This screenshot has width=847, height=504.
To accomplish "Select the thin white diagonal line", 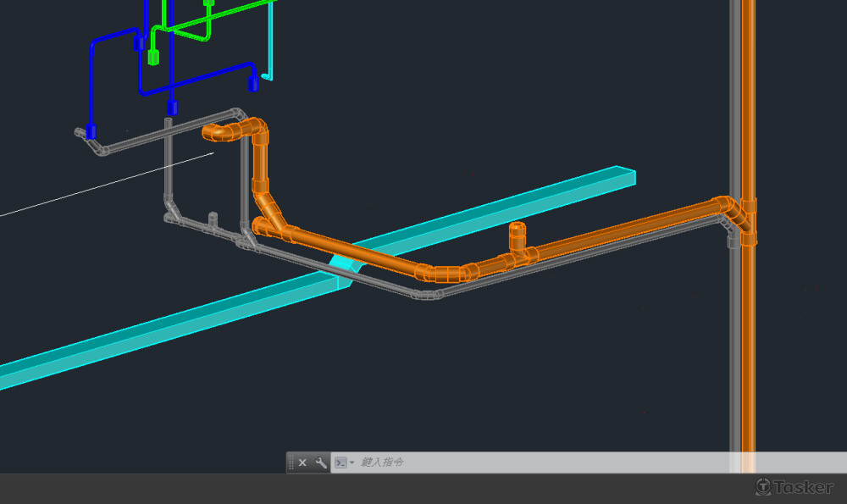I will pyautogui.click(x=102, y=185).
